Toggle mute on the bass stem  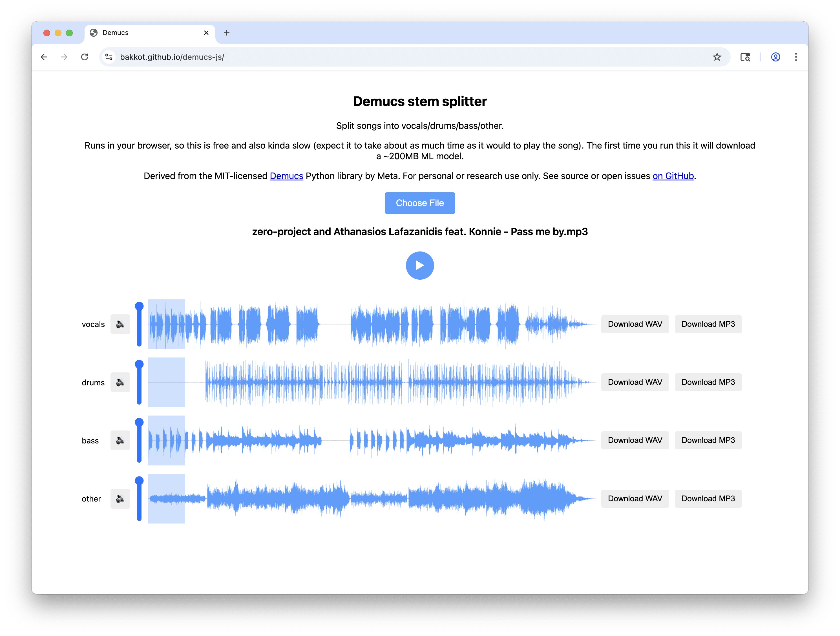[x=120, y=440]
